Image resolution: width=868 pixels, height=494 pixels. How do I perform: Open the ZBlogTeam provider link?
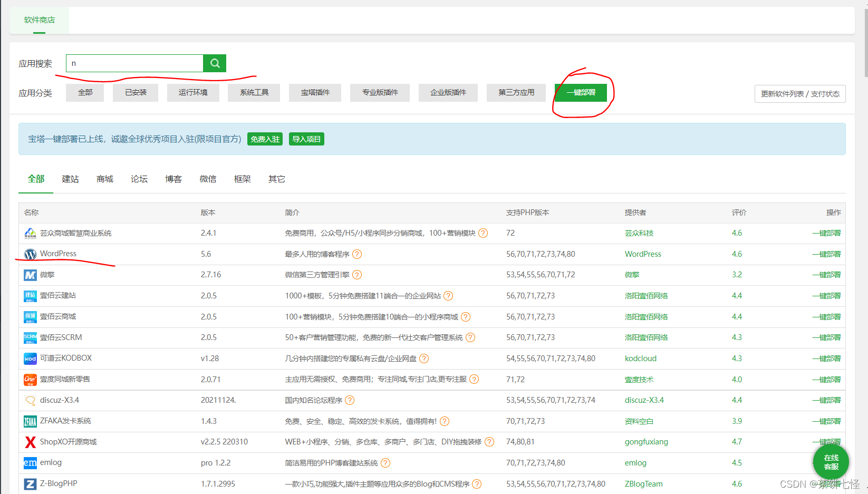click(x=644, y=484)
